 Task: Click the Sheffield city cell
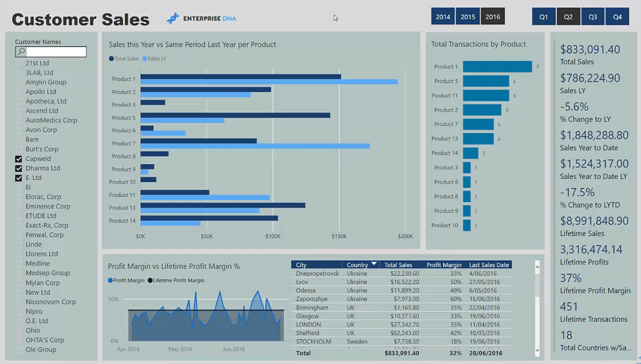(x=308, y=333)
